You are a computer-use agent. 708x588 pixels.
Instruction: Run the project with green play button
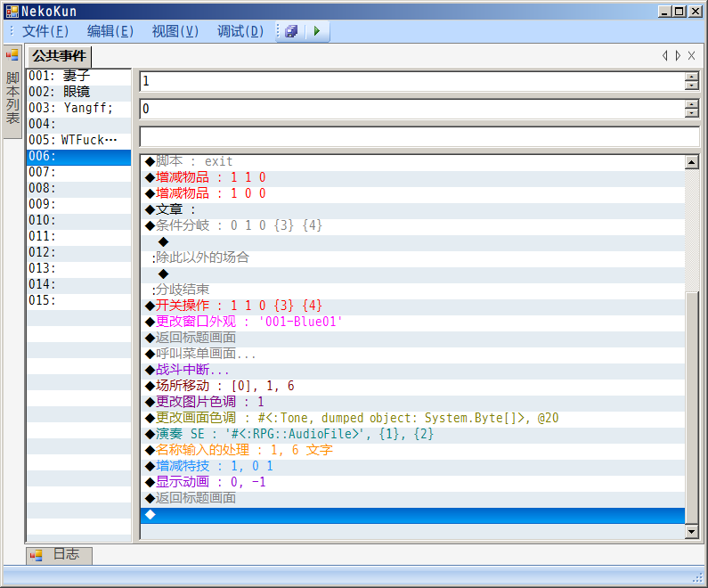(317, 31)
